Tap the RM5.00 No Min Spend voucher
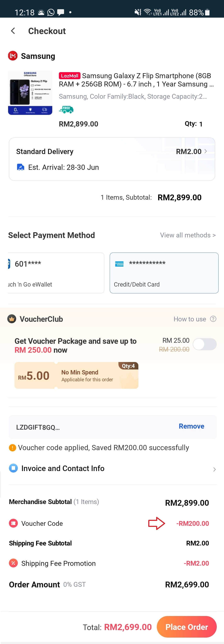This screenshot has width=224, height=644. click(x=76, y=375)
